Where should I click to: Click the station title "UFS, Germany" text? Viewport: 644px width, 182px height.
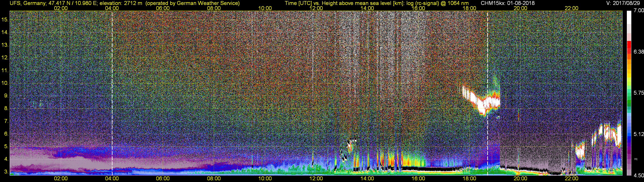[x=28, y=3]
